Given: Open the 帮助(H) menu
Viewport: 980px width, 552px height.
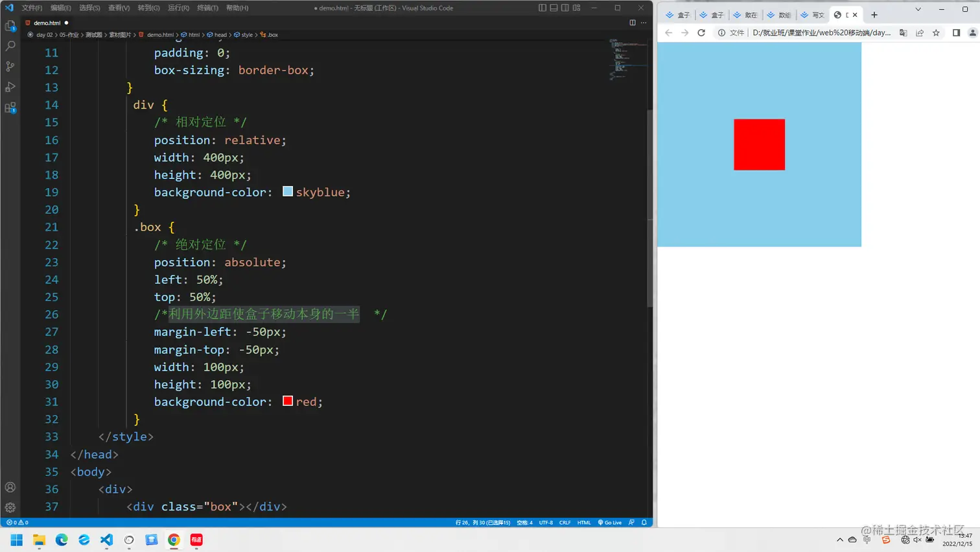Looking at the screenshot, I should pyautogui.click(x=237, y=8).
